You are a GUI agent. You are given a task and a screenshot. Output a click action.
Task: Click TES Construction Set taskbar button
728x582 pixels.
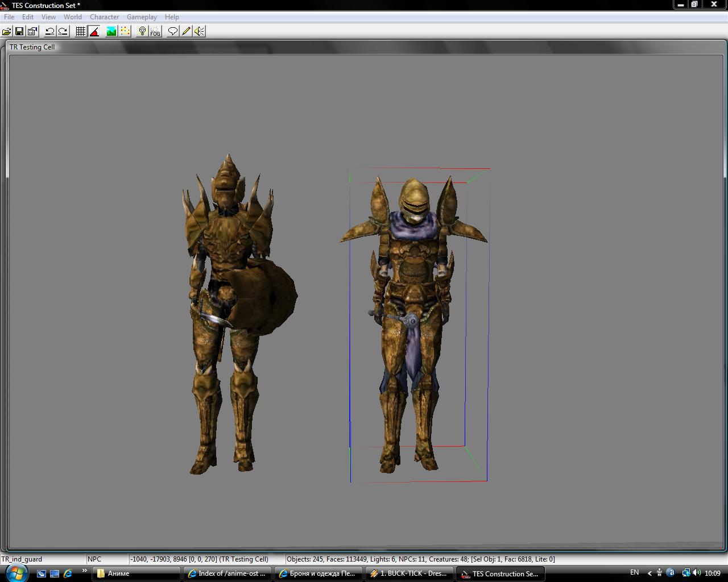pos(500,573)
